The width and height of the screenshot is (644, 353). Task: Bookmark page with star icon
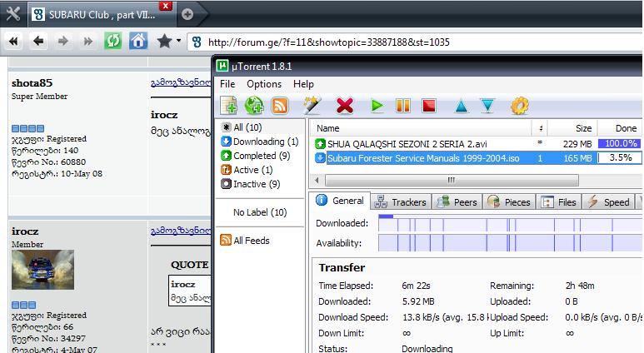(x=164, y=41)
